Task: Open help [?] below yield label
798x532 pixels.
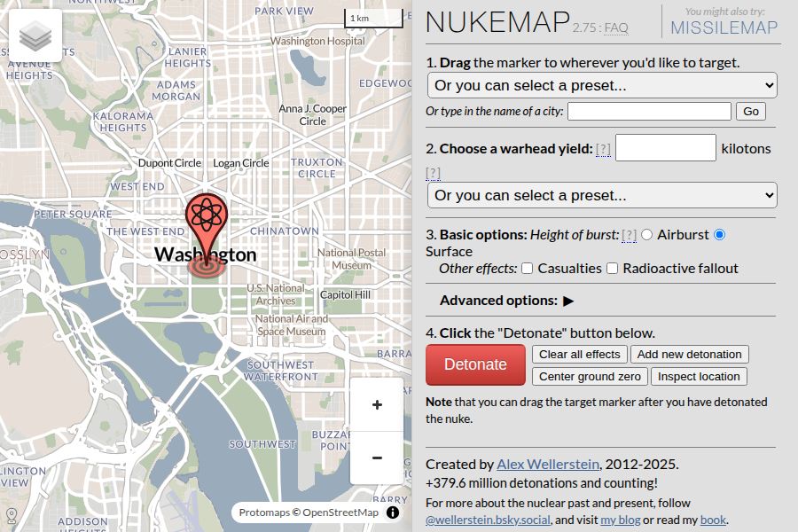Action: tap(433, 174)
